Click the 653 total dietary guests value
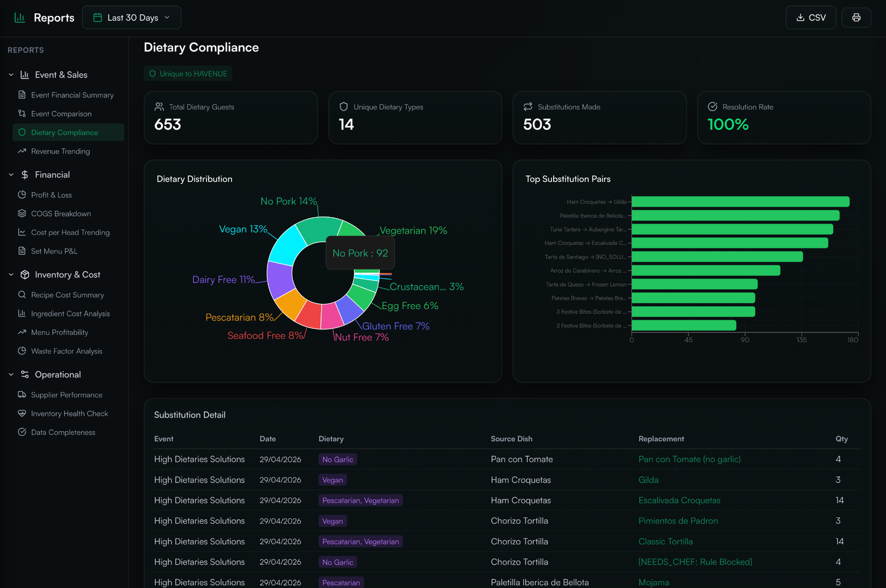886x588 pixels. pos(168,125)
